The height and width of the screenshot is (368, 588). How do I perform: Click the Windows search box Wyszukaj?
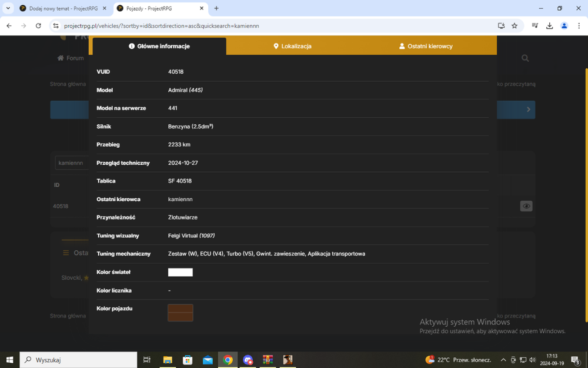[x=78, y=360]
